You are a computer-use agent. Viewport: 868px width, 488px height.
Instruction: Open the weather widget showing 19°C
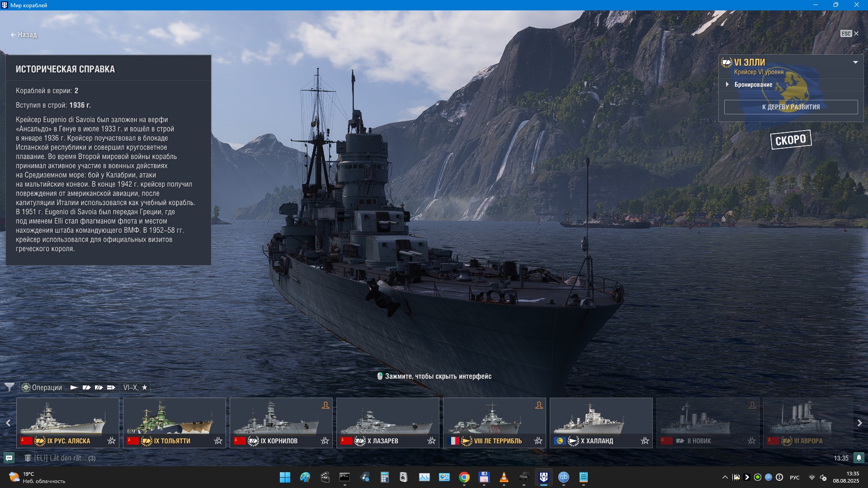coord(37,477)
